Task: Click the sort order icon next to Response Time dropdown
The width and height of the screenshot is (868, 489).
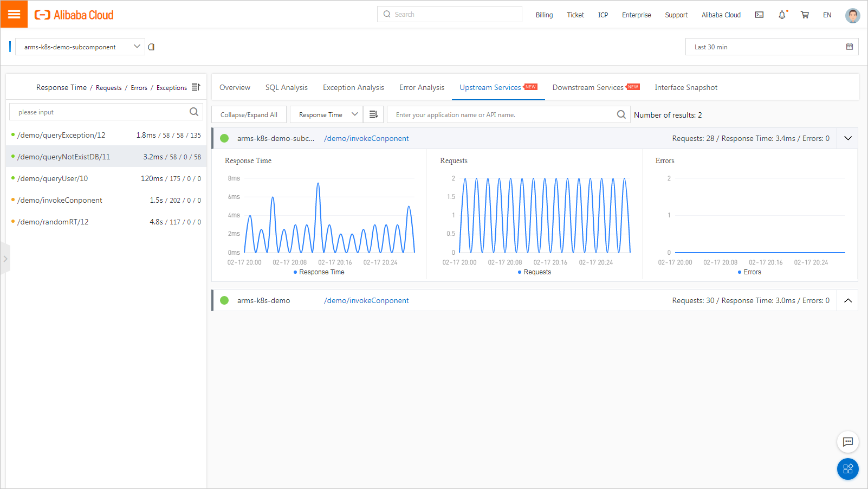Action: pos(373,114)
